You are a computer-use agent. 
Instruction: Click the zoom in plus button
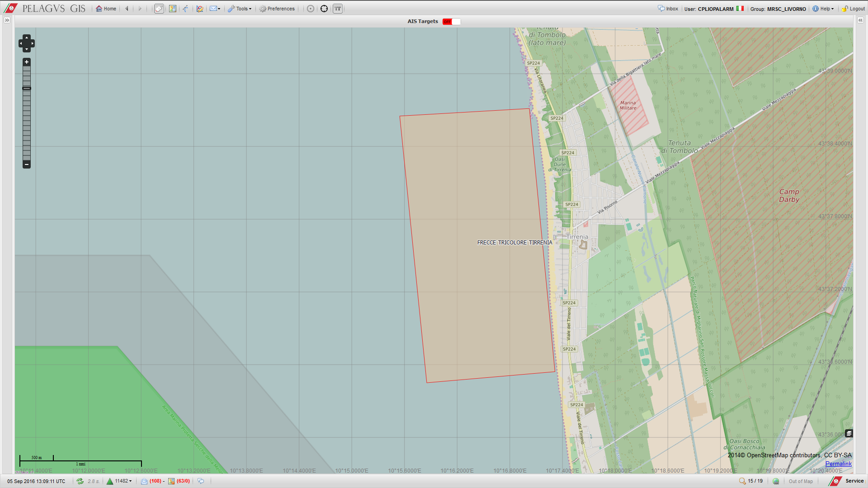pos(27,62)
